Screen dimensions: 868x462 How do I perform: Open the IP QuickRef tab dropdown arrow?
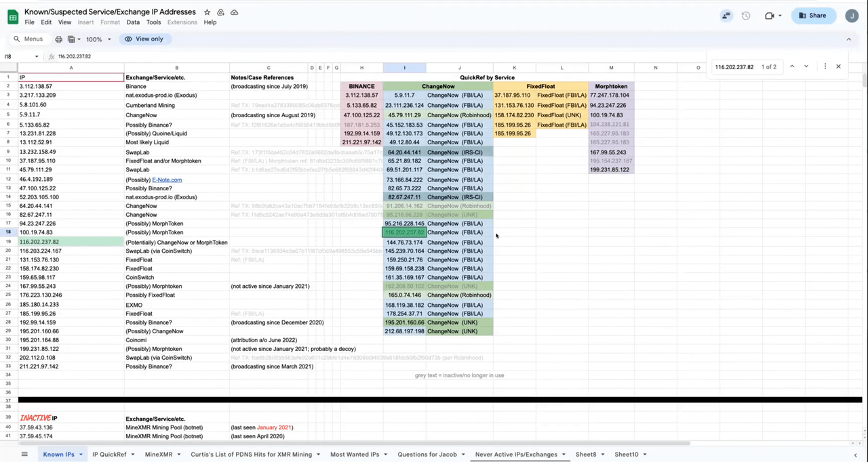132,455
